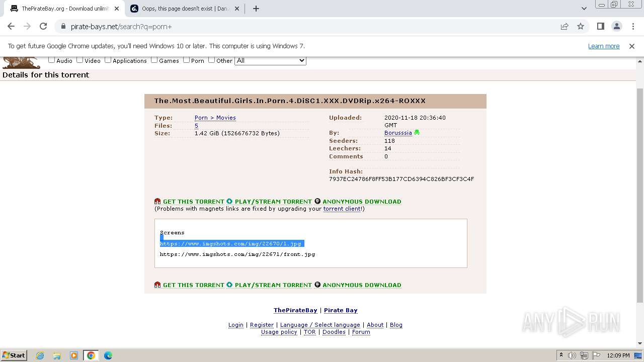Click top GET THIS TORRENT magnet link

click(194, 202)
